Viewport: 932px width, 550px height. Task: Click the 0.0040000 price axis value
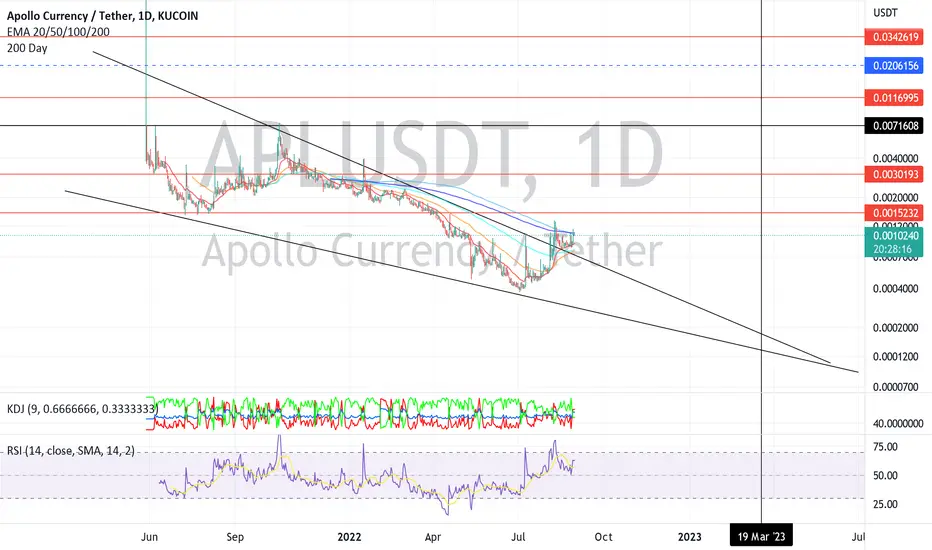click(895, 158)
